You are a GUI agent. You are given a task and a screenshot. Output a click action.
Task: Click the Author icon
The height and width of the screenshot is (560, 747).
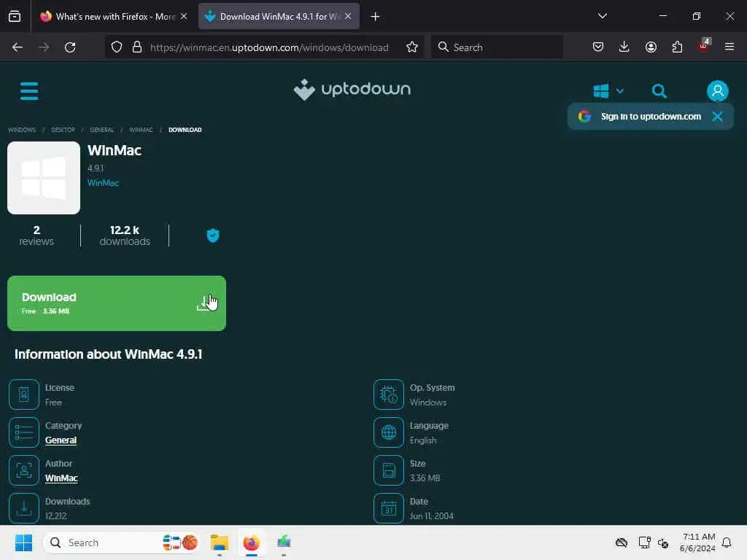[24, 470]
